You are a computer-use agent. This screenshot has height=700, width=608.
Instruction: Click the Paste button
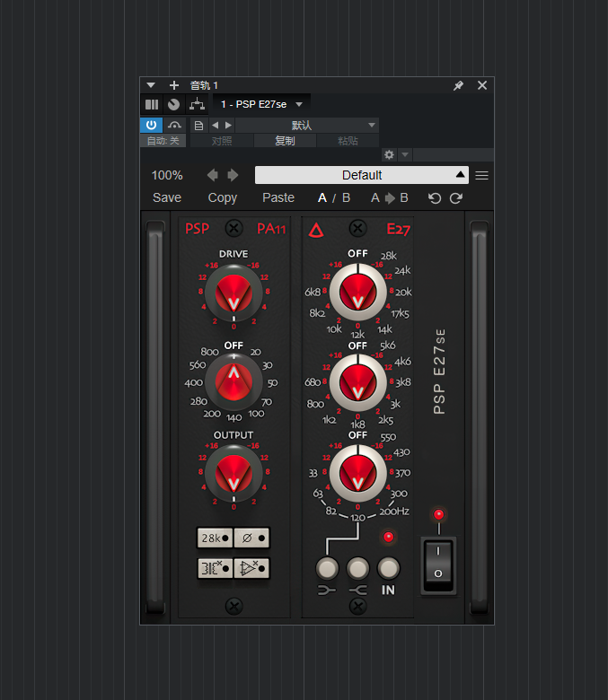tap(278, 197)
